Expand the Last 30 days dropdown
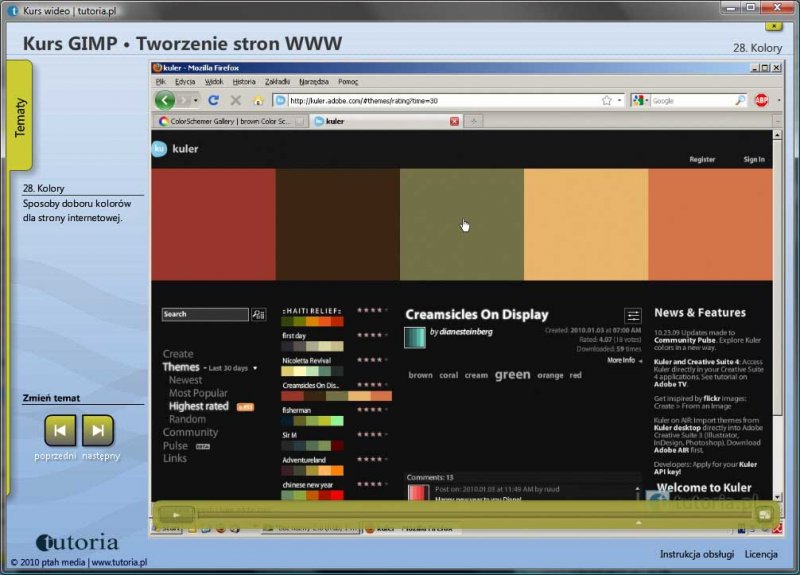 pos(232,368)
